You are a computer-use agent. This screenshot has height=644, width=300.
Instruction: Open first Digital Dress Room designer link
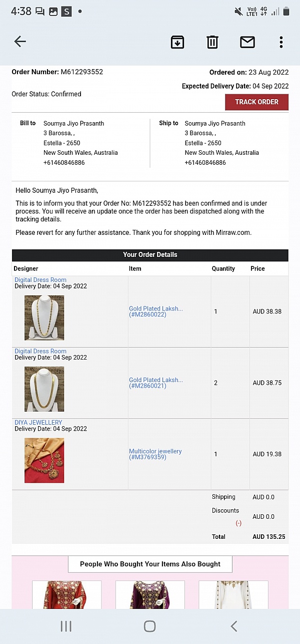[40, 280]
